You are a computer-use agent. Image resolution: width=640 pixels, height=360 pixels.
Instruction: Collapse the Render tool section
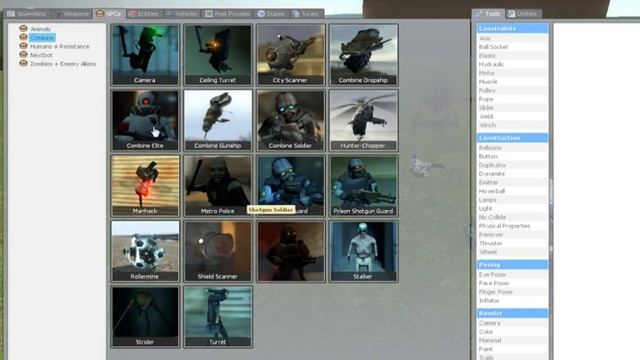[512, 313]
